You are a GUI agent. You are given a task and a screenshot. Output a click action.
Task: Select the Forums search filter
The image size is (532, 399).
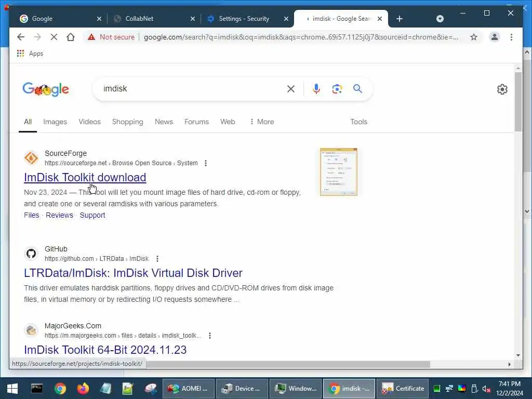[196, 122]
